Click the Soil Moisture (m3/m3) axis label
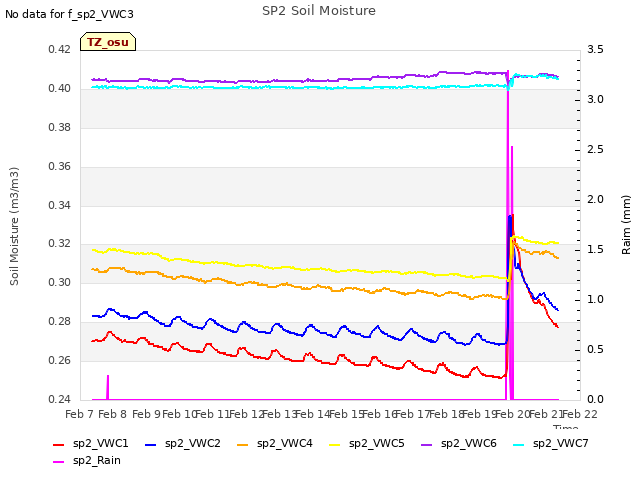640x480 pixels. (14, 226)
